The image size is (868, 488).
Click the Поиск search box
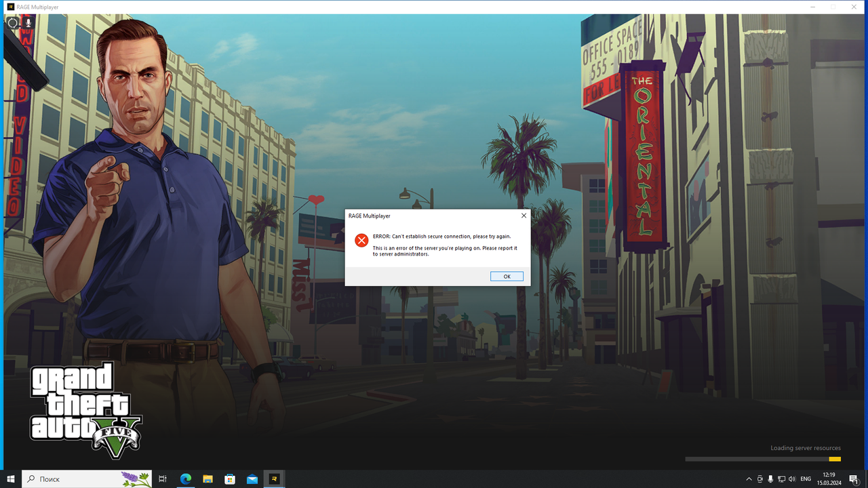pos(87,479)
